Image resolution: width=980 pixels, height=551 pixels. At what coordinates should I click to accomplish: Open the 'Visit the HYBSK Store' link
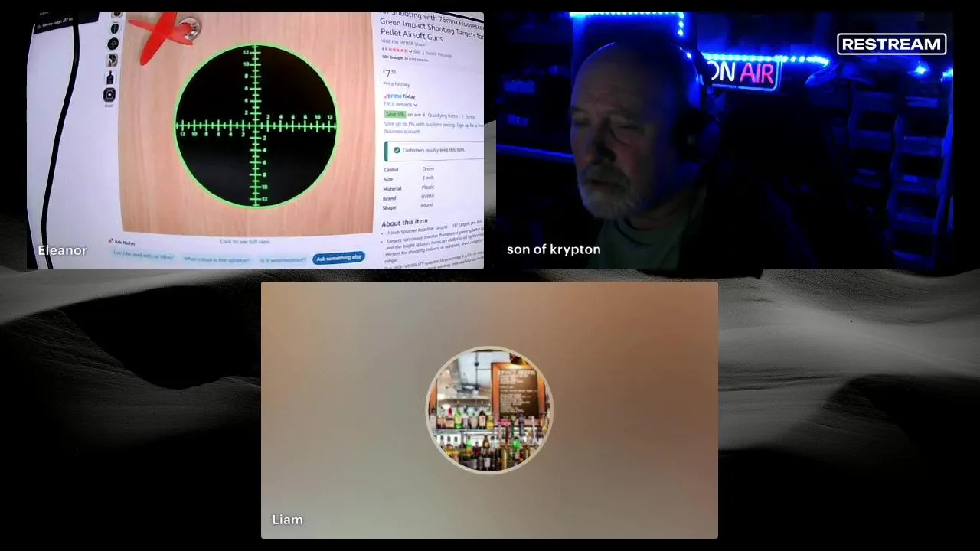point(403,43)
